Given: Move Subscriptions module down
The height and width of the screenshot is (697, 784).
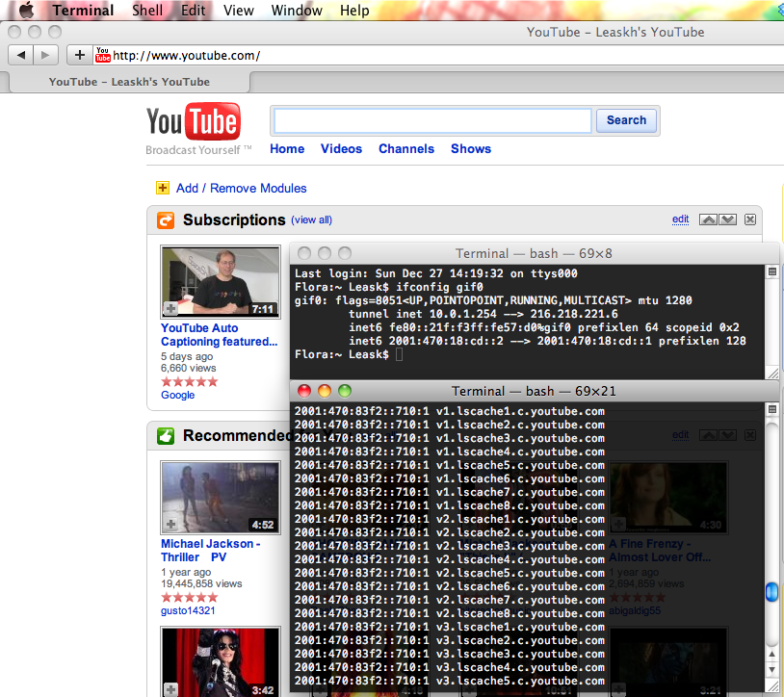Looking at the screenshot, I should [x=727, y=219].
